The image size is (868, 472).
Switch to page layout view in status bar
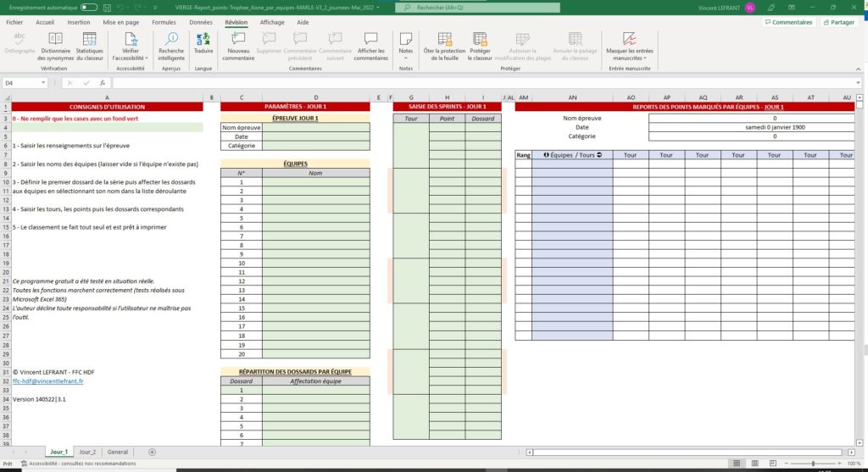click(x=755, y=464)
